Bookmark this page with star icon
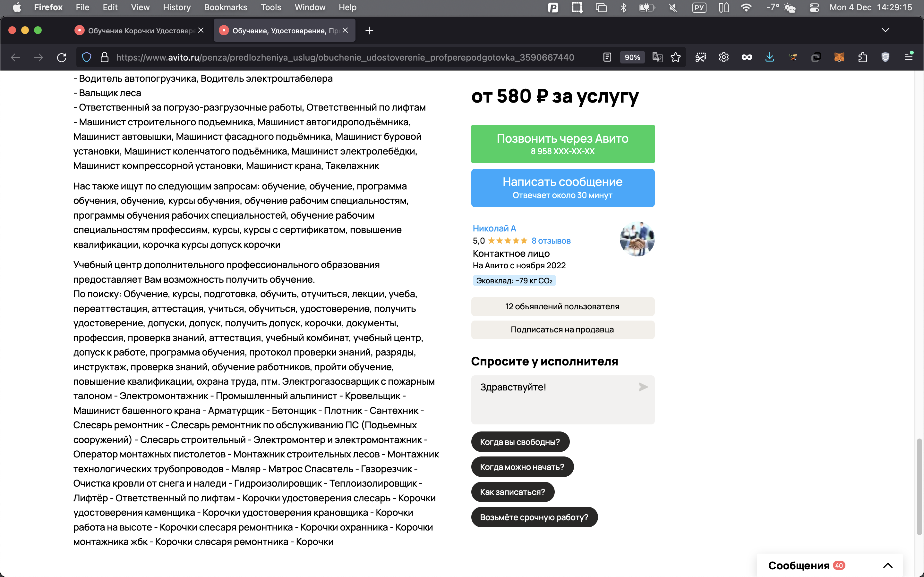Screen dimensions: 924x577 click(675, 57)
